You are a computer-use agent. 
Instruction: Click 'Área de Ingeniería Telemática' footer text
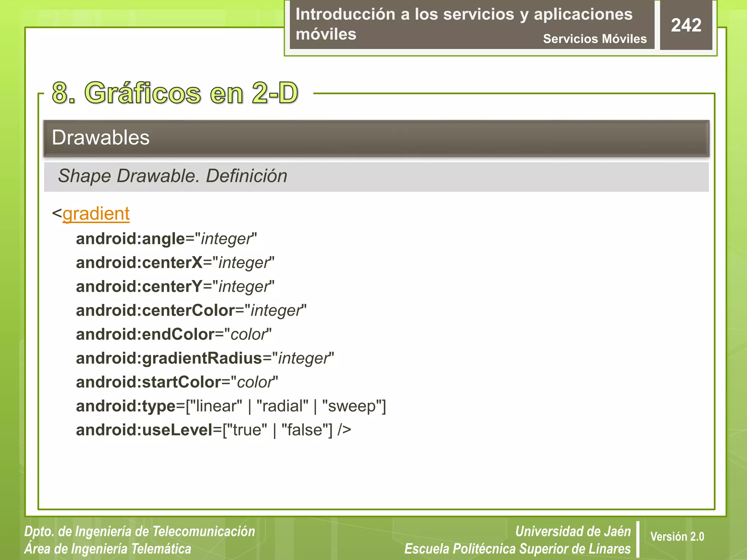(108, 549)
